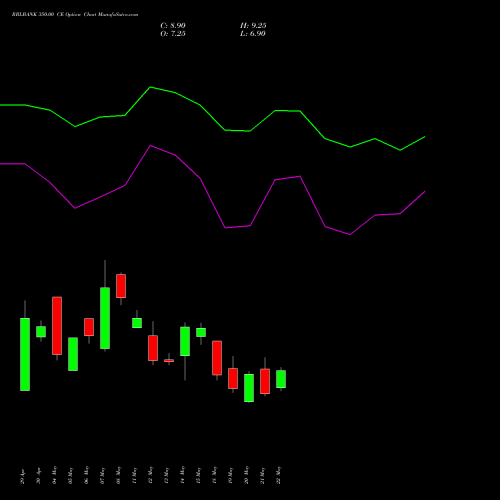Select the thin red doji candle for 13 May
This screenshot has width=500, height=500.
point(169,361)
